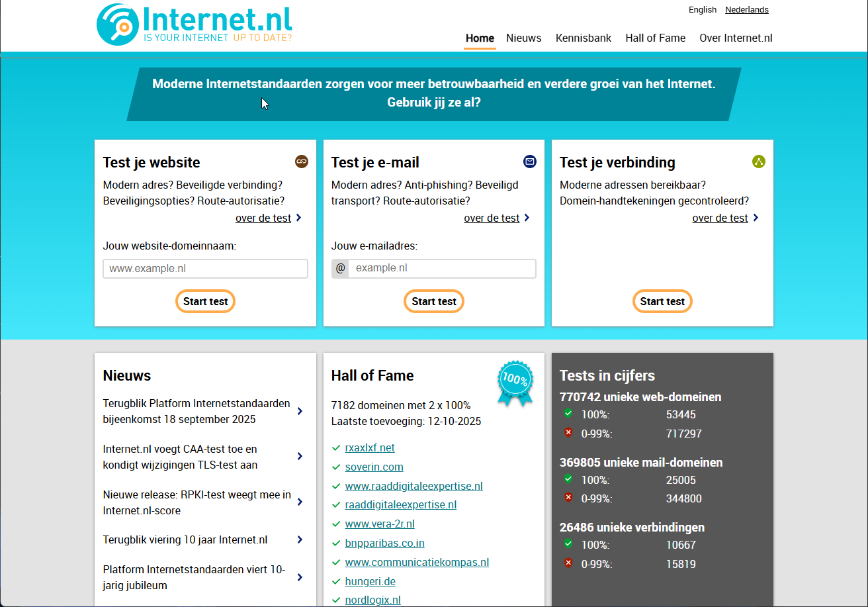The image size is (868, 607).
Task: Click the green checkmark beside soverin.com
Action: pyautogui.click(x=336, y=467)
